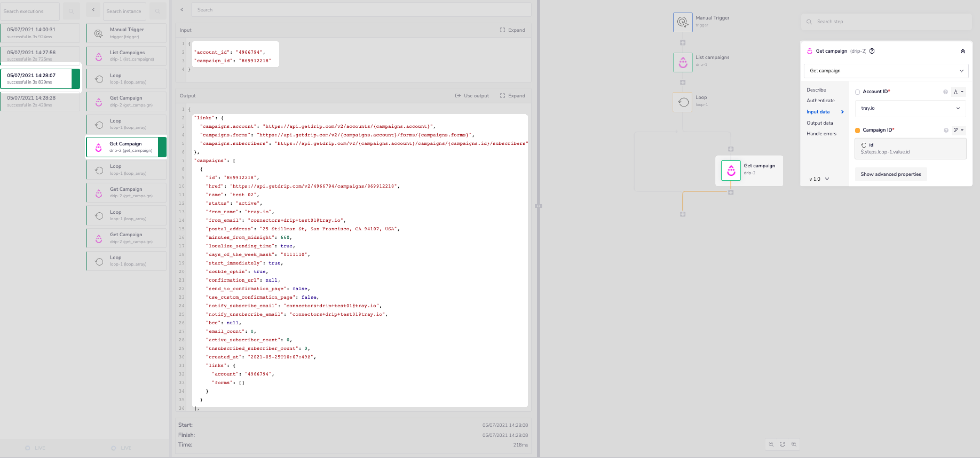Click Show advanced properties
The height and width of the screenshot is (458, 980).
point(890,174)
